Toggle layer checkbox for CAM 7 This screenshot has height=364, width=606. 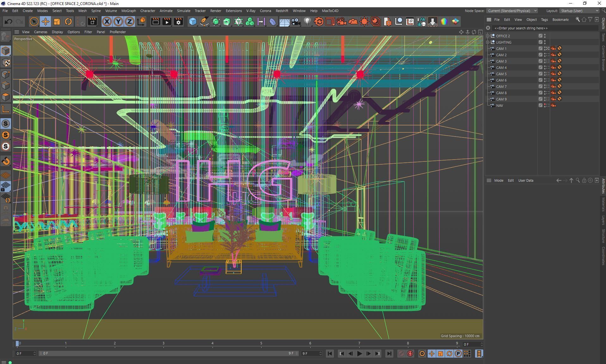pyautogui.click(x=541, y=86)
